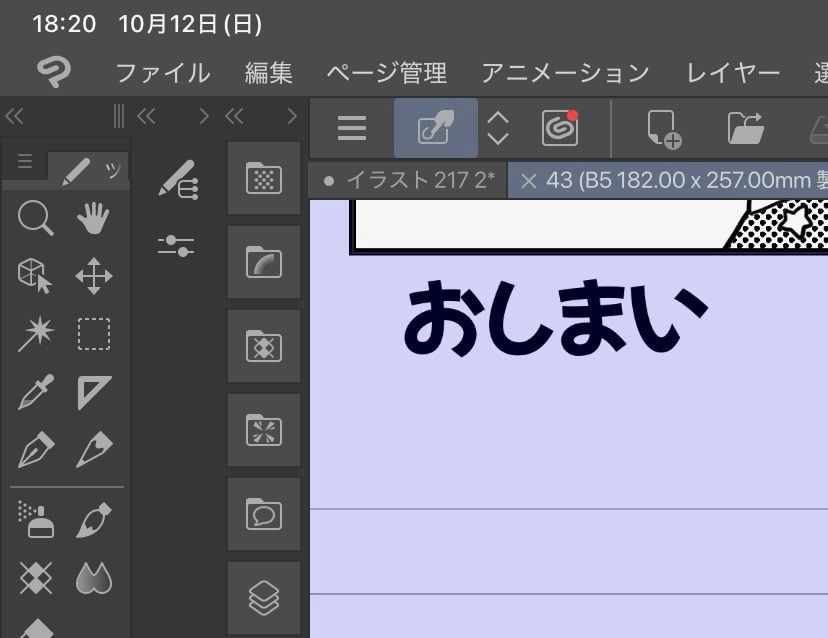Collapse the material palette dock
The width and height of the screenshot is (828, 638).
coord(234,116)
